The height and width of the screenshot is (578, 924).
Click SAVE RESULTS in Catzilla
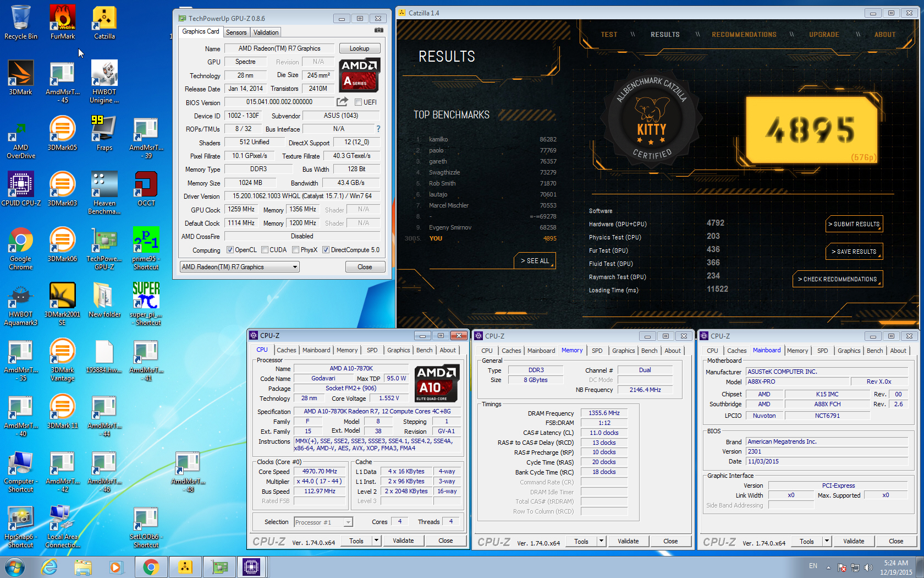[x=854, y=252]
